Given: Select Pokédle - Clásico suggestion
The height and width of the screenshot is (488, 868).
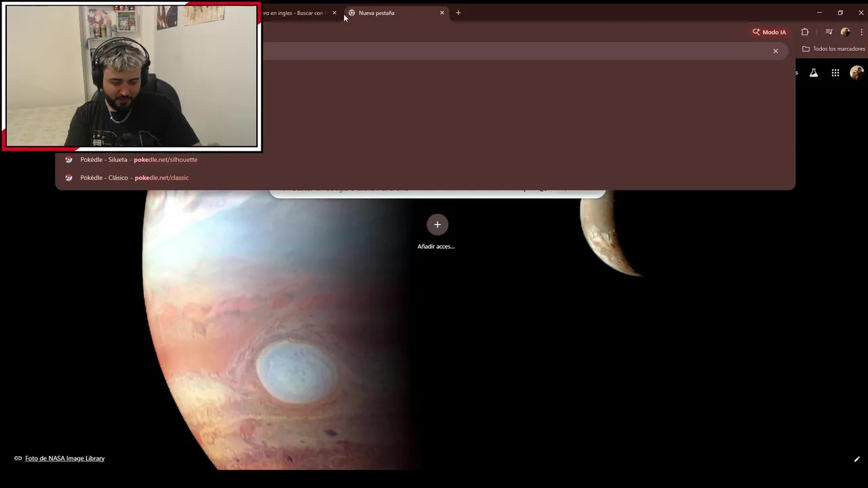Looking at the screenshot, I should [425, 178].
